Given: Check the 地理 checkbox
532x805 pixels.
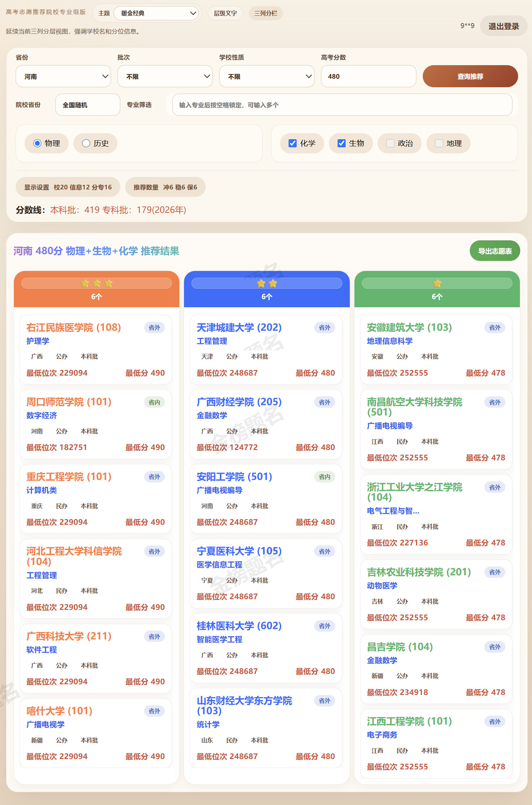Looking at the screenshot, I should [439, 143].
